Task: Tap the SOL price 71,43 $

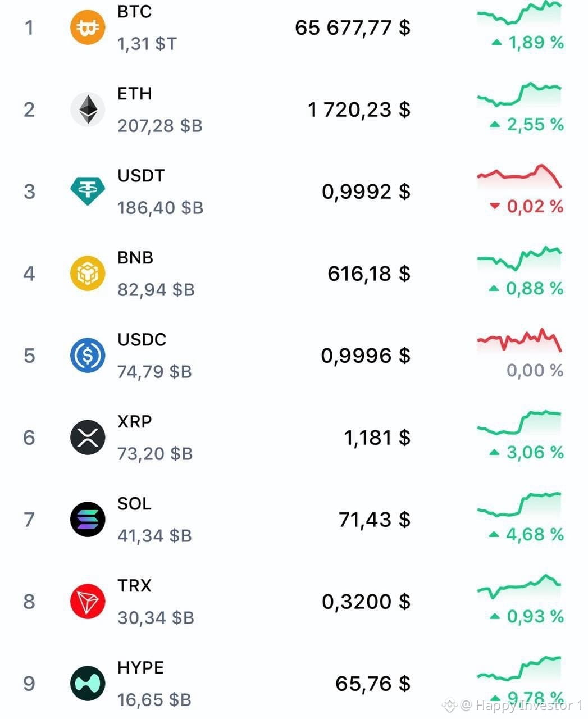Action: 375,520
